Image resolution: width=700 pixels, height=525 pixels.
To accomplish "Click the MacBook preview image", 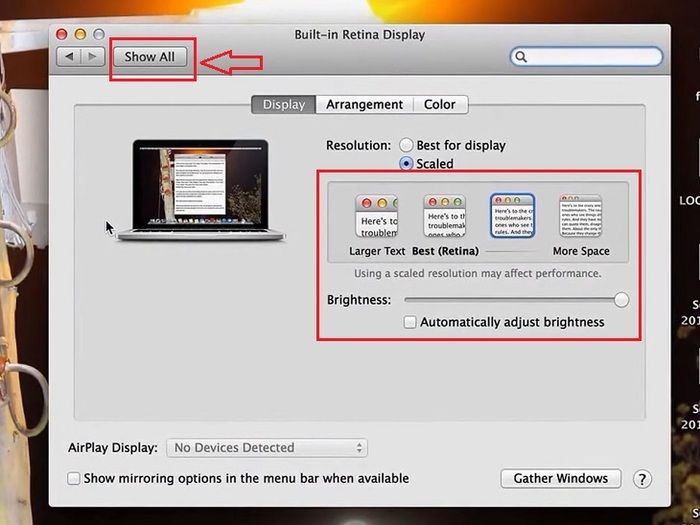I will [200, 190].
